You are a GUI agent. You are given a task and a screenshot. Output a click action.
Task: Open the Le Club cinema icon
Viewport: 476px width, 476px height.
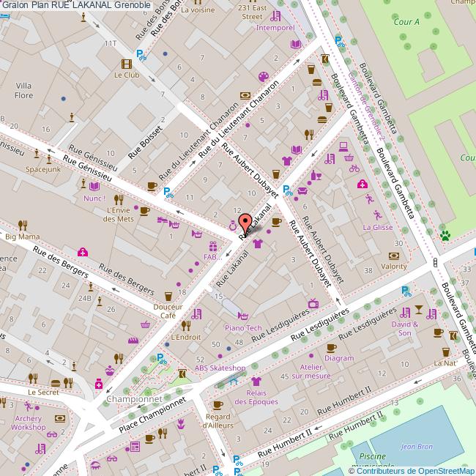coord(127,63)
